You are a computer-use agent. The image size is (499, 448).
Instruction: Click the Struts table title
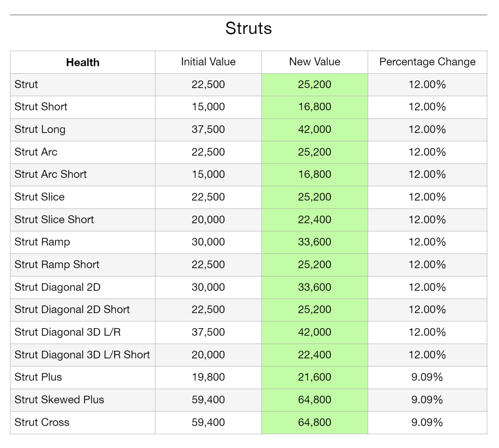(249, 28)
